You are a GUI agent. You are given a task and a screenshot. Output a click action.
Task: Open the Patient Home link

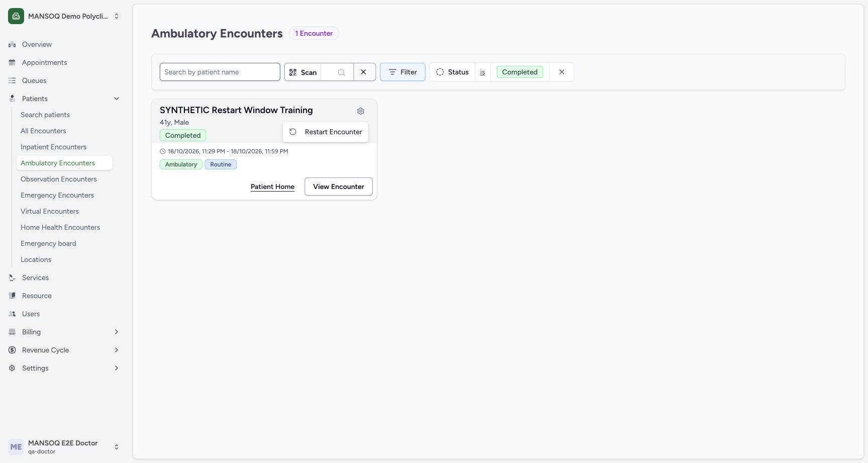(x=273, y=187)
